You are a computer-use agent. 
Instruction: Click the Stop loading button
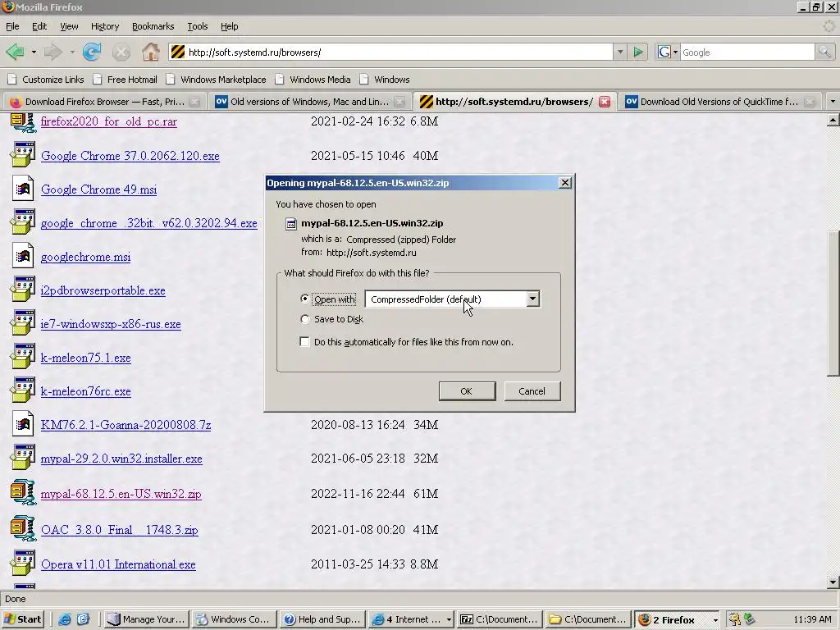121,52
